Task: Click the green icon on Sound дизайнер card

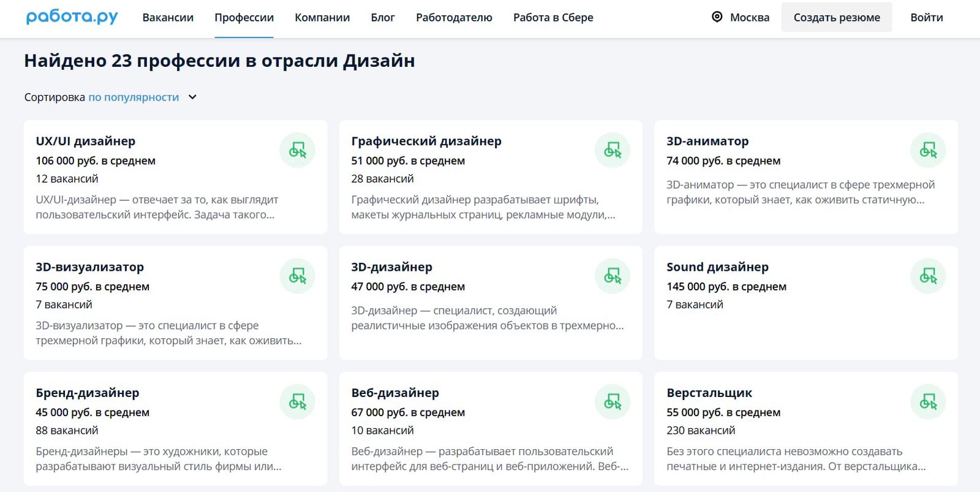Action: [927, 276]
